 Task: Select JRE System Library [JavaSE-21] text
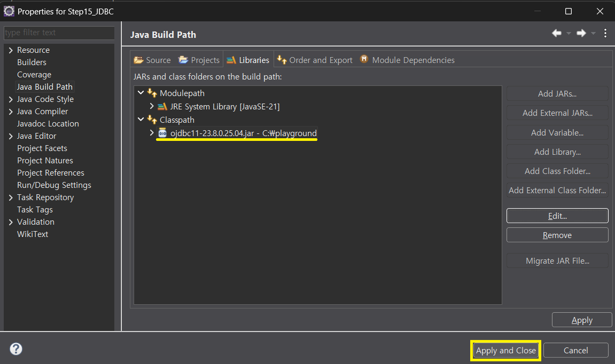coord(225,107)
